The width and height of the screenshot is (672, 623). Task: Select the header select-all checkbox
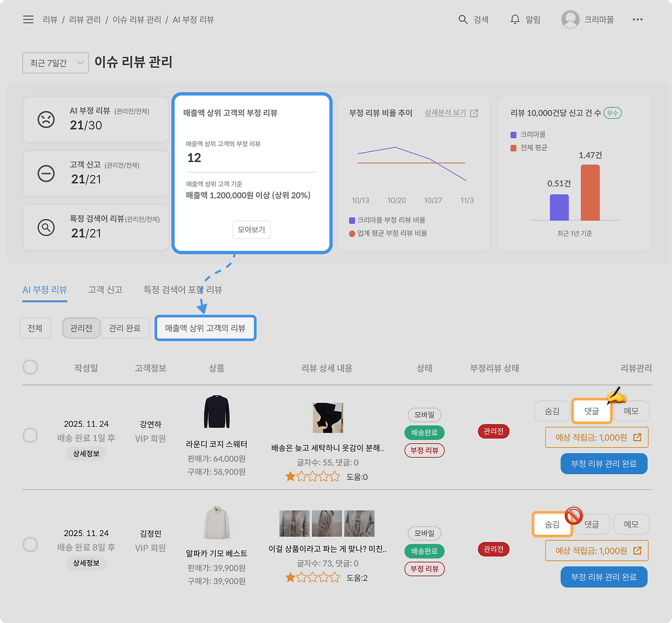coord(30,367)
